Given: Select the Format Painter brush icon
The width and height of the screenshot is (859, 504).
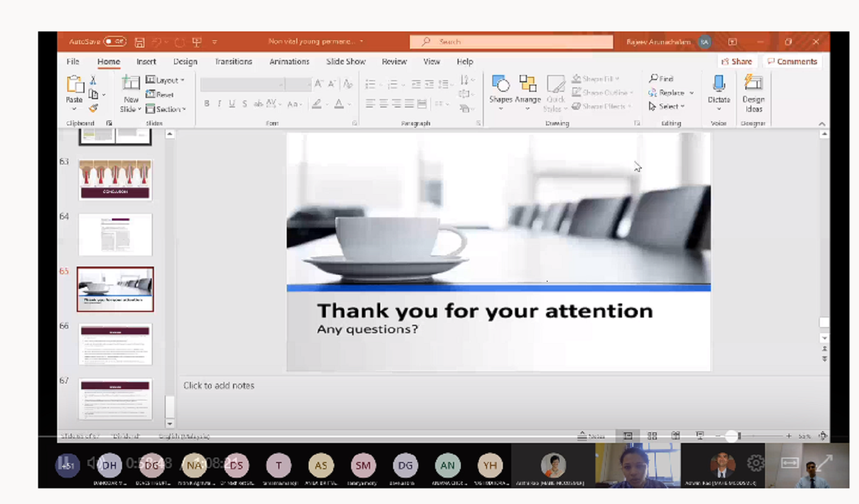Looking at the screenshot, I should coord(94,108).
